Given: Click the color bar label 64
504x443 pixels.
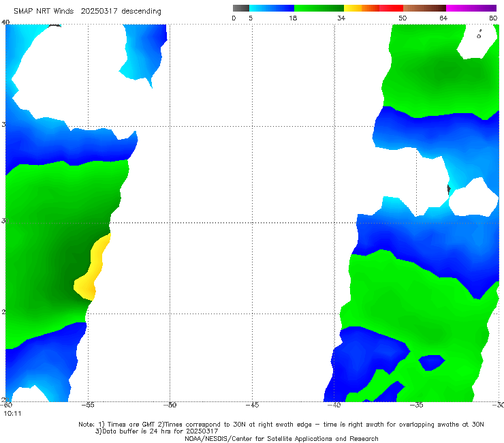Looking at the screenshot, I should pos(443,18).
